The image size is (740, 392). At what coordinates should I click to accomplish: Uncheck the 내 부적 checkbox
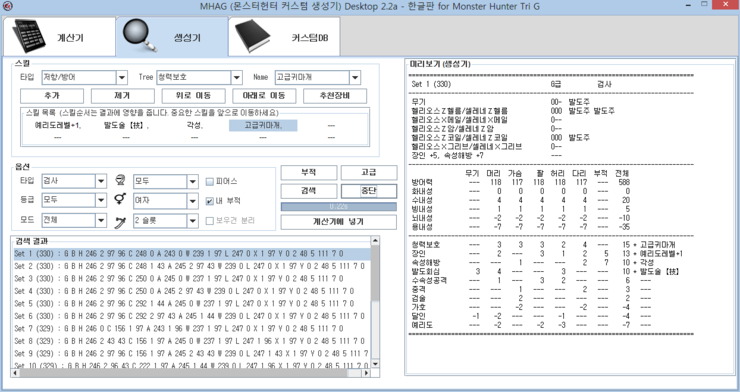click(x=210, y=201)
